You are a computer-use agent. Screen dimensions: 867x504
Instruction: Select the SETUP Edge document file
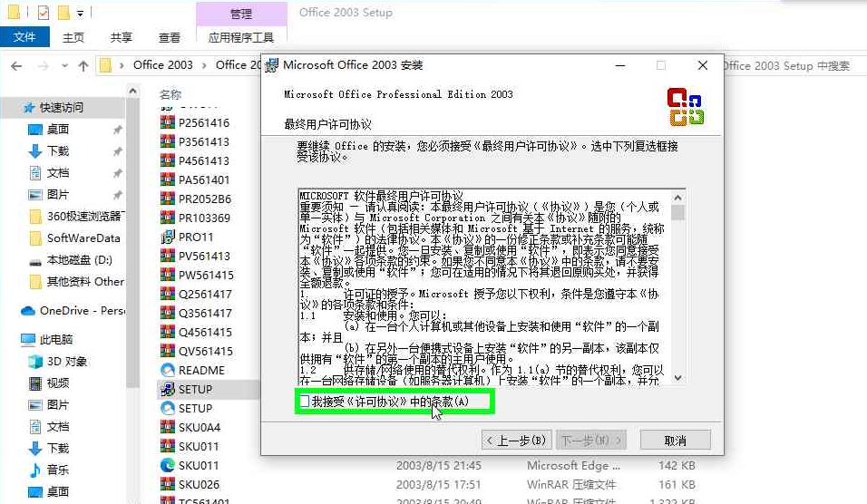tap(195, 409)
